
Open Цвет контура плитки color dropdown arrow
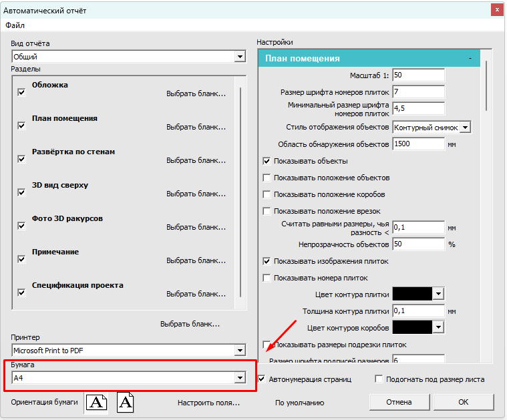(x=438, y=294)
